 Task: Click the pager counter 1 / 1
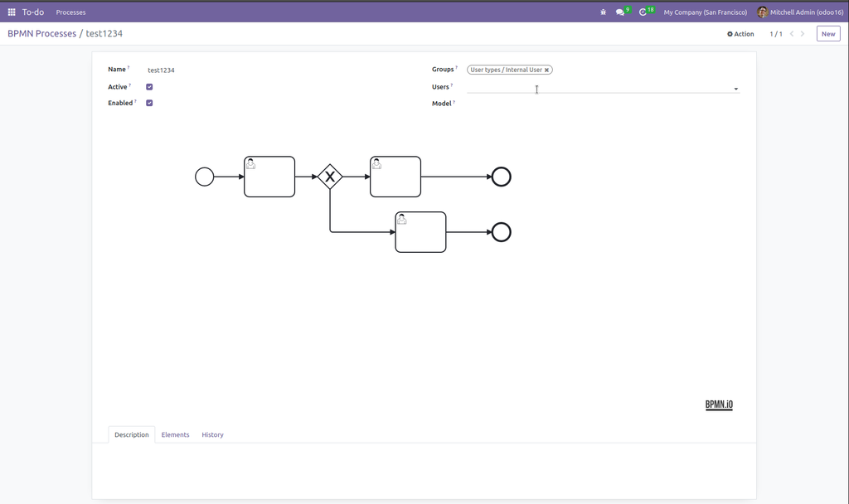click(x=776, y=33)
